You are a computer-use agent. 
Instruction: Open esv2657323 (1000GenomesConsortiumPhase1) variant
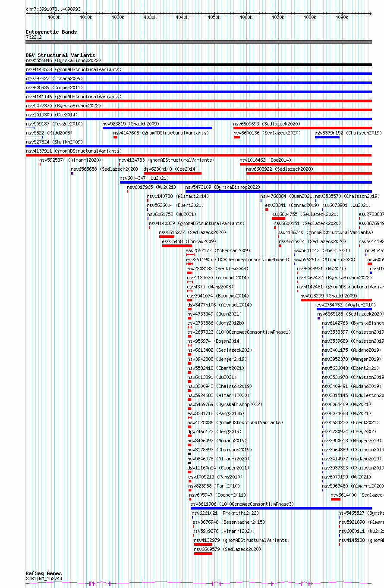(239, 332)
